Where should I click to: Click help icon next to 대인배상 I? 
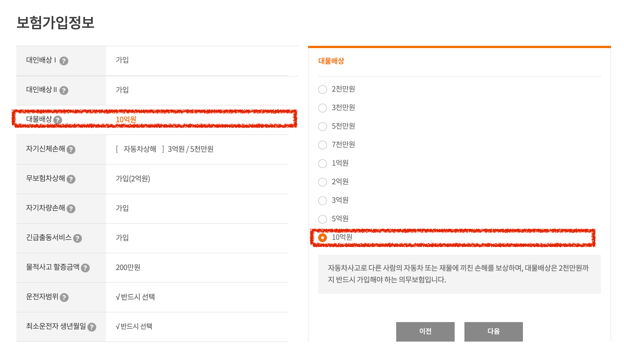64,61
